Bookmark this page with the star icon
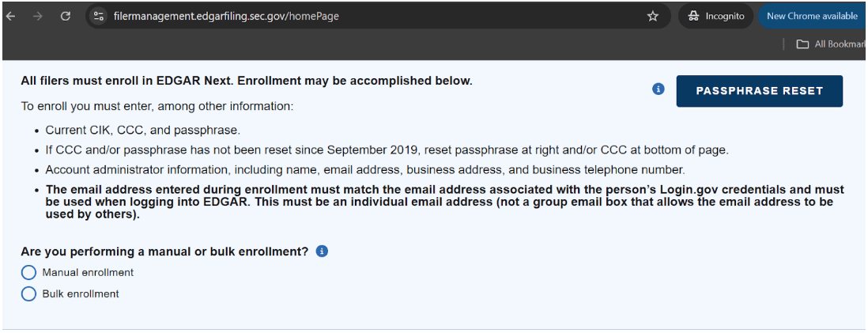The height and width of the screenshot is (333, 868). (x=653, y=16)
